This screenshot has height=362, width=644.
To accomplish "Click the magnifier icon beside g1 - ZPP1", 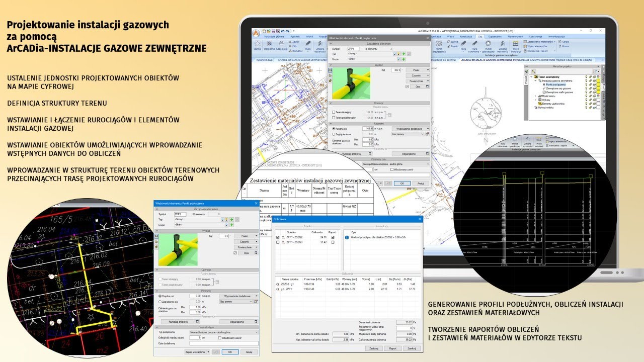I will click(278, 289).
